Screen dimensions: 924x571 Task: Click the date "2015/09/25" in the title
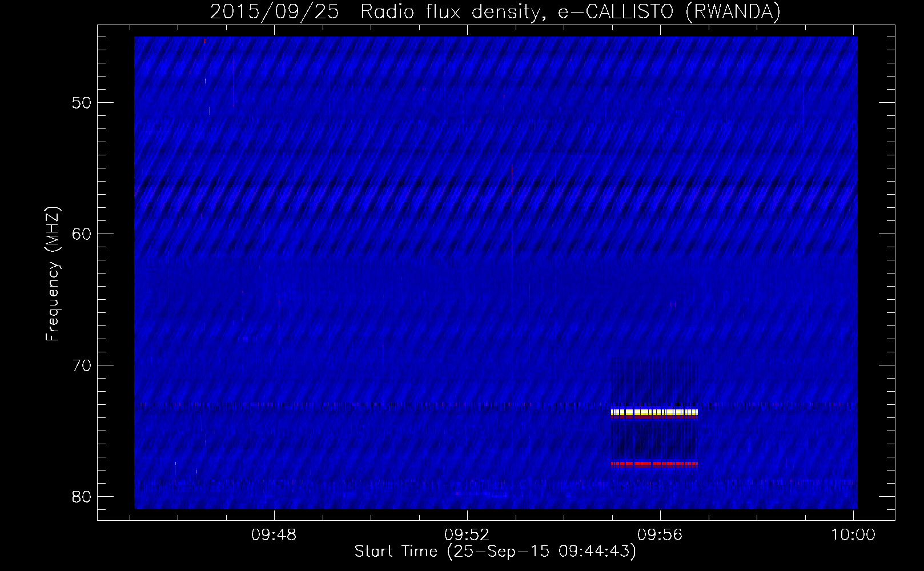pyautogui.click(x=275, y=11)
